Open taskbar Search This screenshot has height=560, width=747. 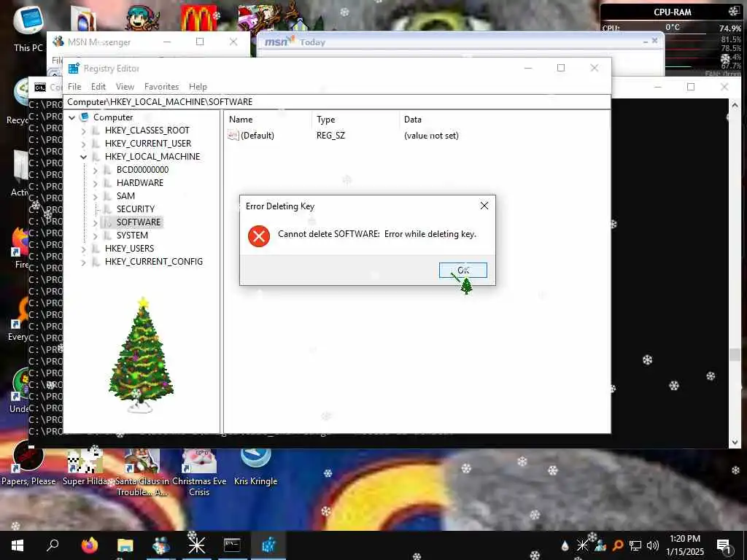click(x=53, y=545)
